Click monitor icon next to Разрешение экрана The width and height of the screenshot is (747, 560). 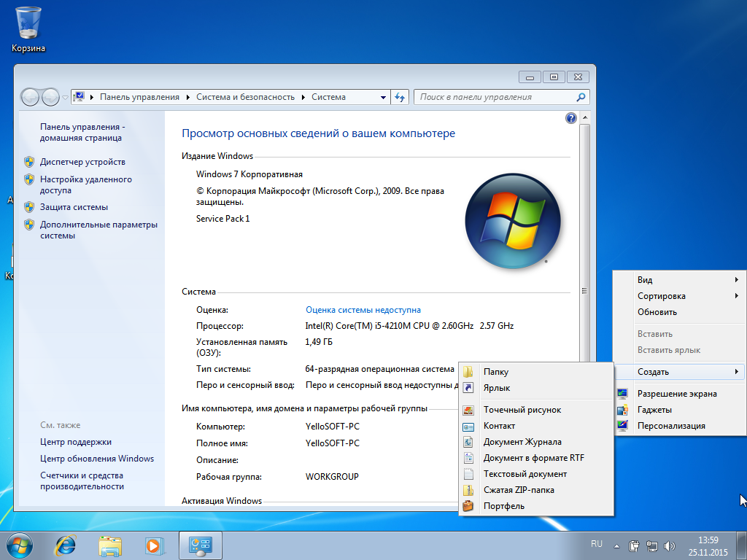point(622,394)
